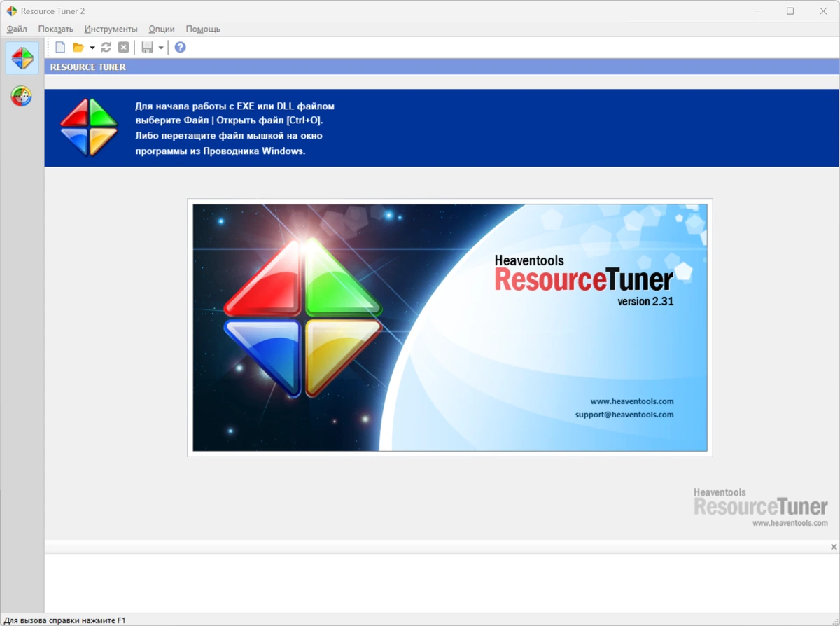
Task: Open the Файл menu
Action: pos(17,29)
